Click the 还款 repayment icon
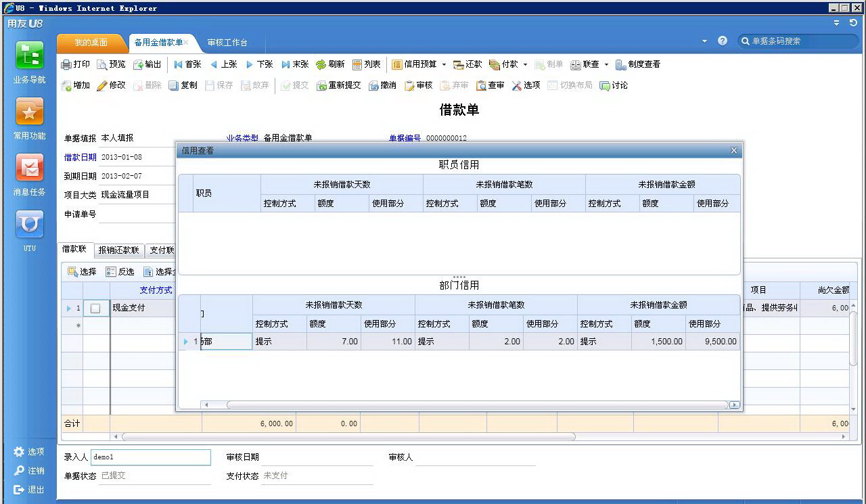The width and height of the screenshot is (866, 504). coord(458,65)
